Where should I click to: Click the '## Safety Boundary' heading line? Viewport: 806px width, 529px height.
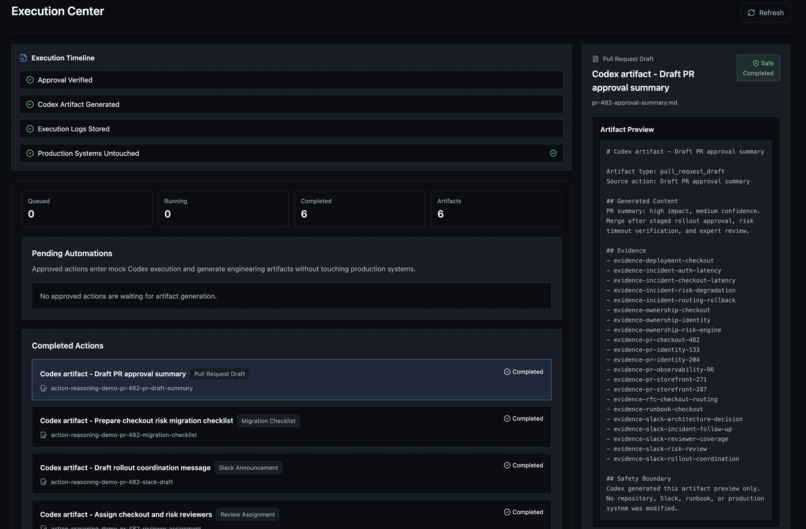pyautogui.click(x=638, y=479)
